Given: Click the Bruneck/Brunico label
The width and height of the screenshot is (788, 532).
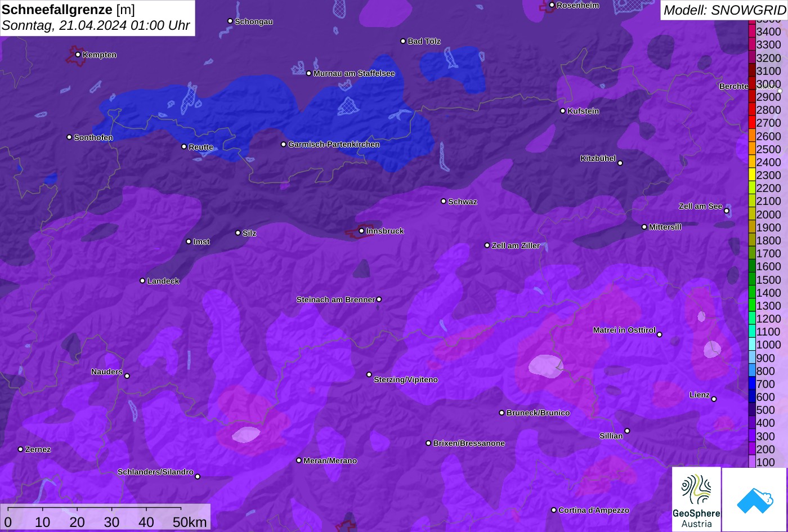Looking at the screenshot, I should pos(538,413).
